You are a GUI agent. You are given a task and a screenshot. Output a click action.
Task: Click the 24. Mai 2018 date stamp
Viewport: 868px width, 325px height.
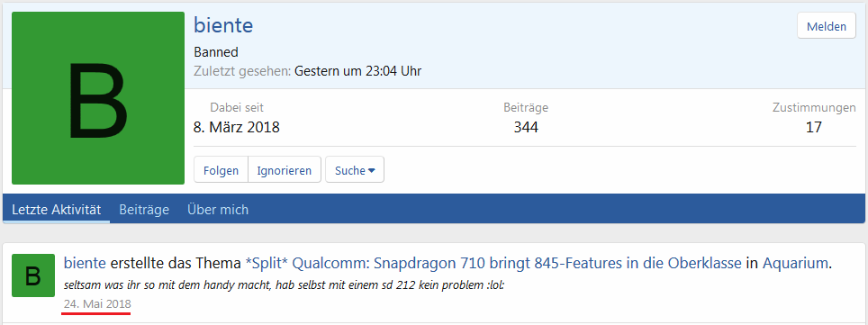click(97, 304)
